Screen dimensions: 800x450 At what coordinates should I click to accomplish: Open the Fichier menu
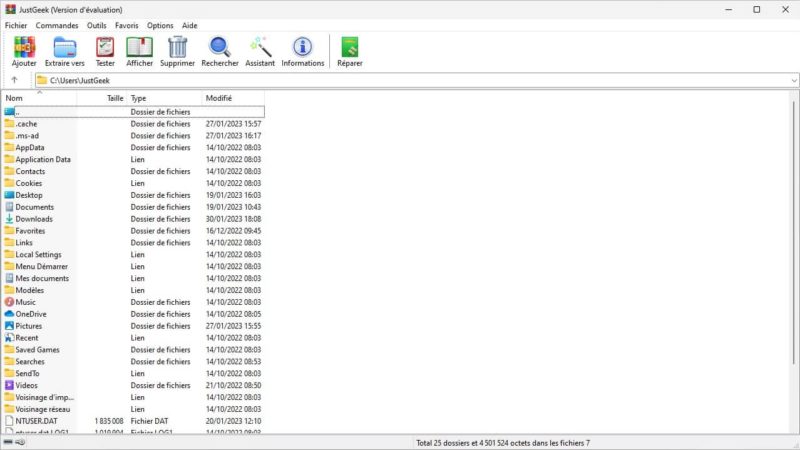click(16, 26)
